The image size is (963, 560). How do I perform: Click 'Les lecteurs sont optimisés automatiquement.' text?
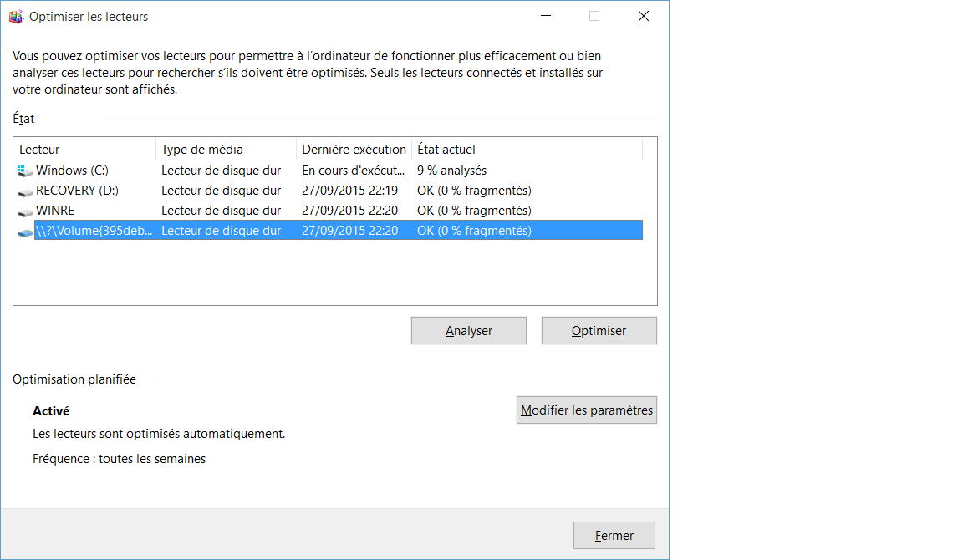(159, 434)
